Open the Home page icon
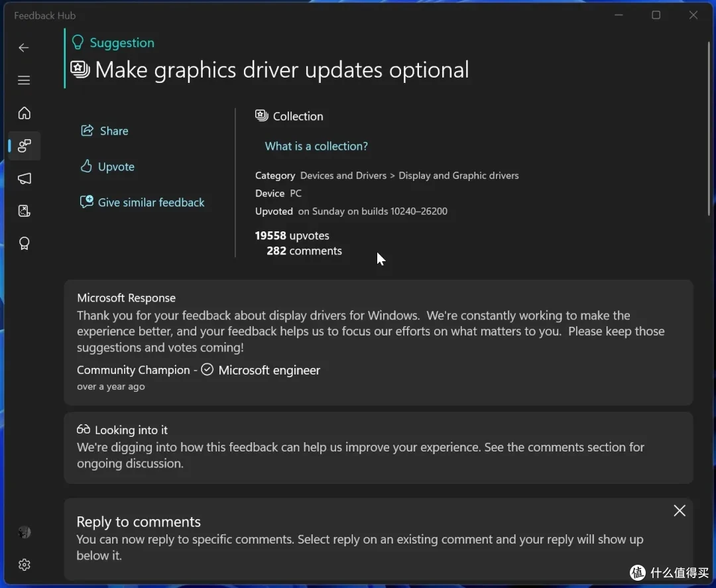 coord(25,113)
